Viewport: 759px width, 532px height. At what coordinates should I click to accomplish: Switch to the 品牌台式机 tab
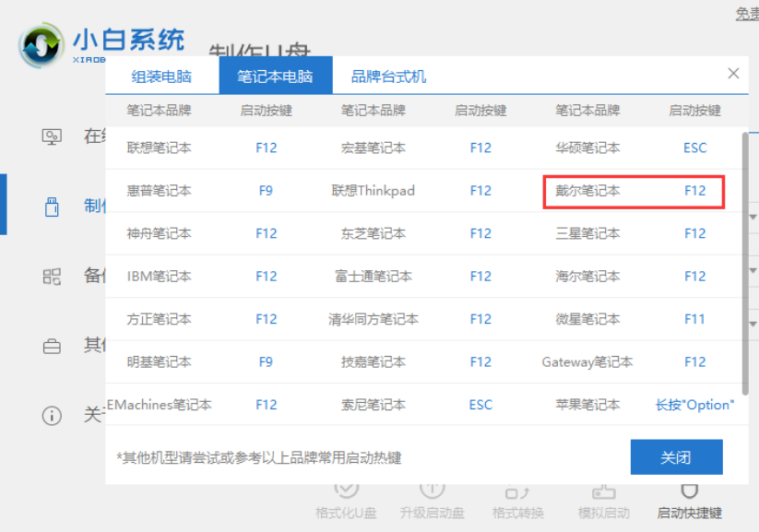tap(388, 76)
